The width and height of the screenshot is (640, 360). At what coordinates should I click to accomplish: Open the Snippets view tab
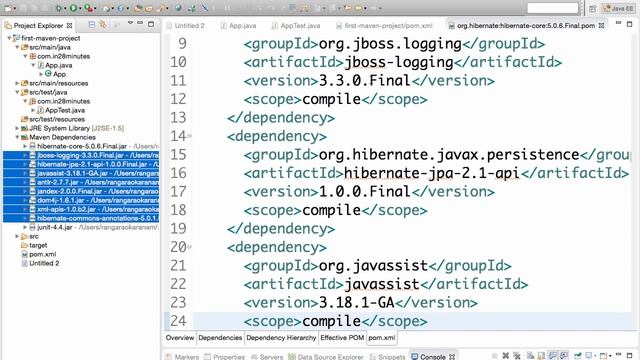(x=387, y=356)
